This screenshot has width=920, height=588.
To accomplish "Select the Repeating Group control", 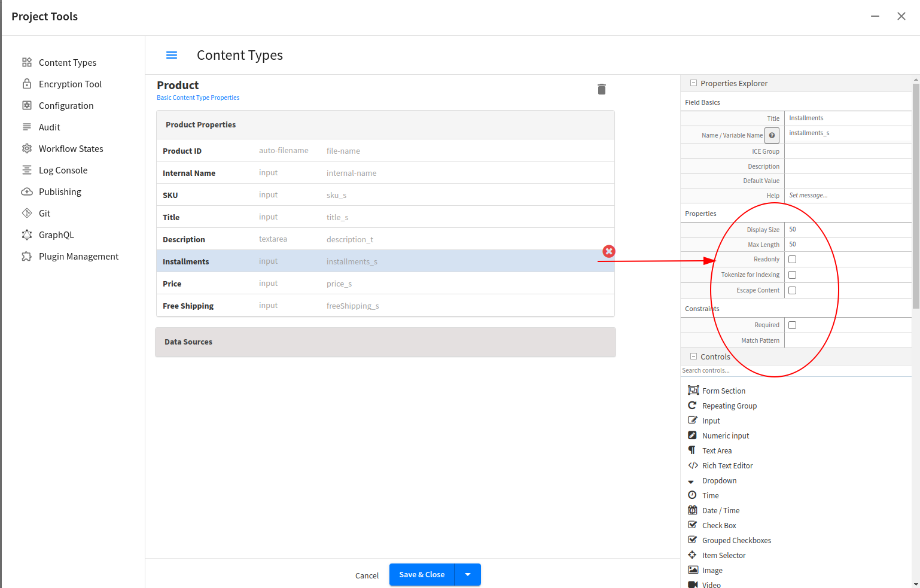I will click(729, 406).
